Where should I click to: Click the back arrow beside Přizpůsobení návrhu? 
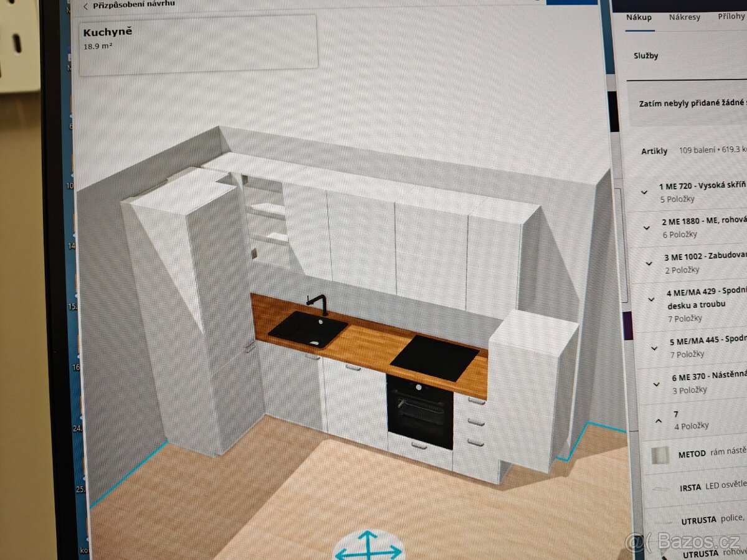(x=86, y=6)
